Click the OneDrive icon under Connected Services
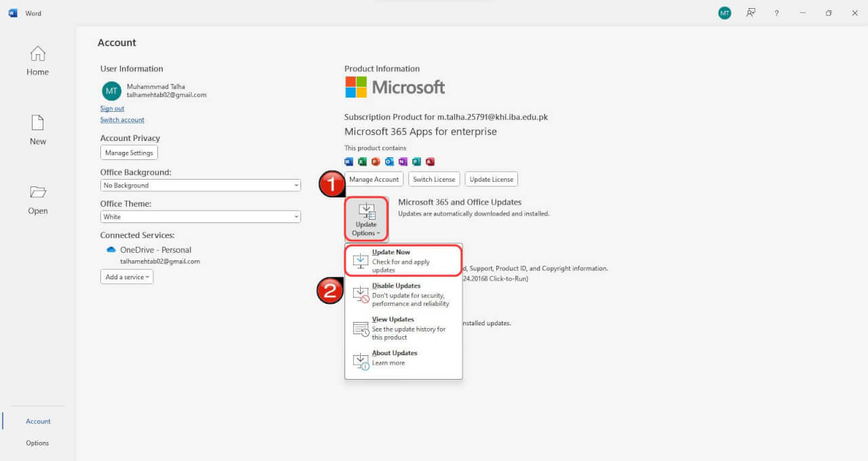Screen dimensions: 868x461 [x=111, y=249]
